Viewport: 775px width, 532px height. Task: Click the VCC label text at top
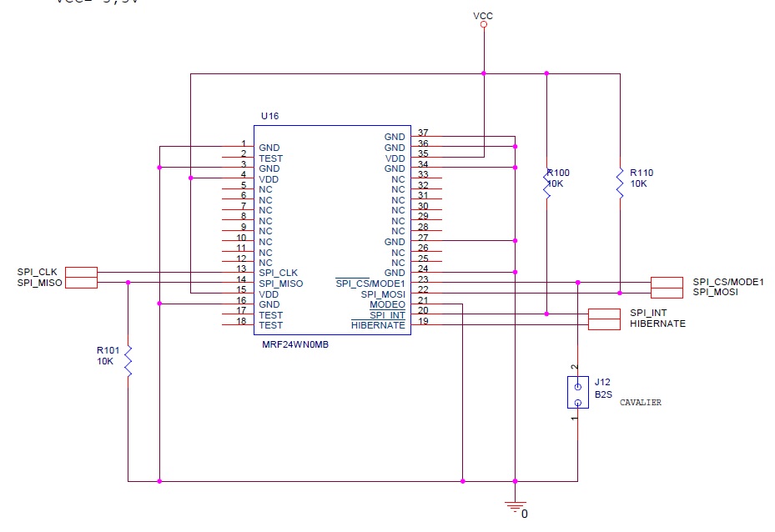[483, 16]
